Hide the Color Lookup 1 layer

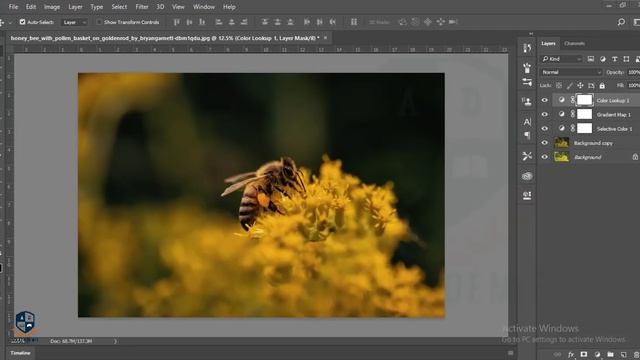click(544, 100)
